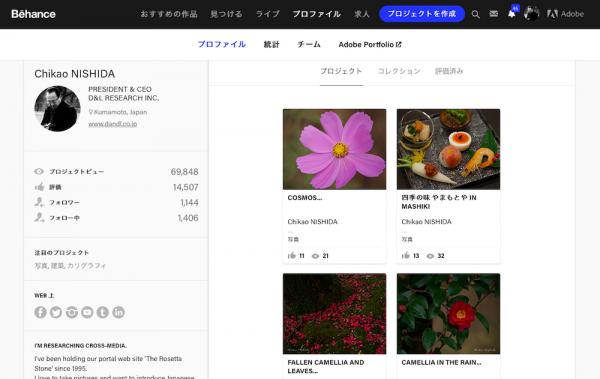Click Chikao NISHIDA under MASHIKI card
Viewport: 600px width, 379px height.
tap(426, 222)
